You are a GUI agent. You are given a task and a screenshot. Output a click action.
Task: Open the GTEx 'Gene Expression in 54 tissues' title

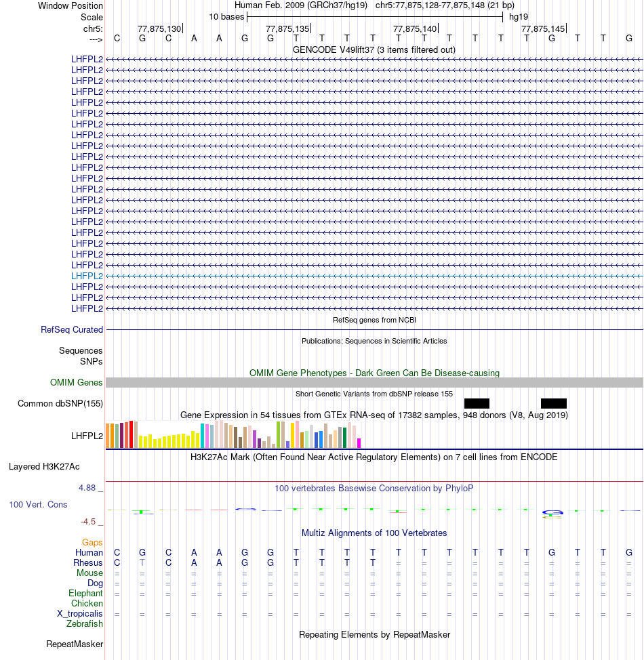[x=374, y=415]
